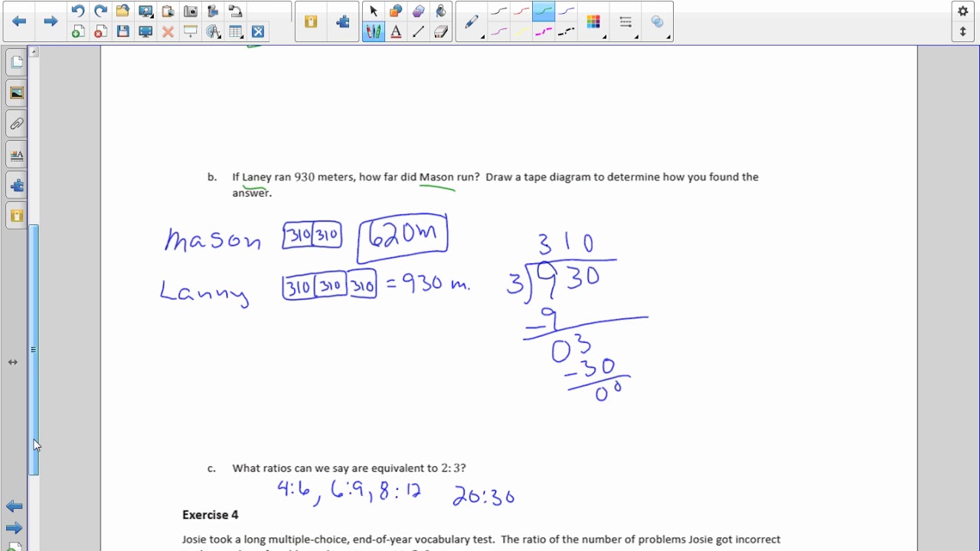Click the handwritten '620m' boxed answer
The image size is (980, 551).
click(403, 237)
